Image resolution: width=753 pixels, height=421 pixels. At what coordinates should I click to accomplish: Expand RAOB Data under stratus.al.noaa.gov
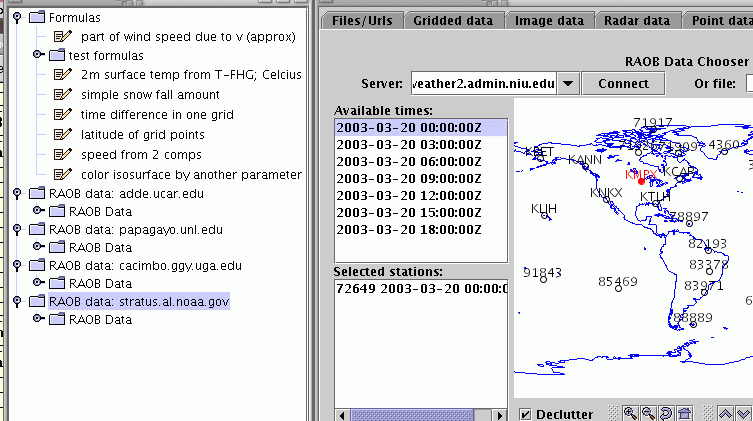pos(39,320)
